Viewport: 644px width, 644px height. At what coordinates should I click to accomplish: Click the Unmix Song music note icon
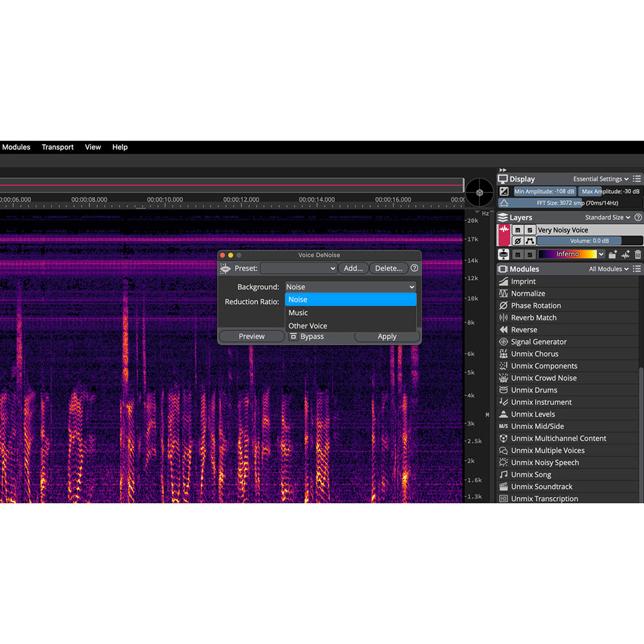click(x=504, y=475)
